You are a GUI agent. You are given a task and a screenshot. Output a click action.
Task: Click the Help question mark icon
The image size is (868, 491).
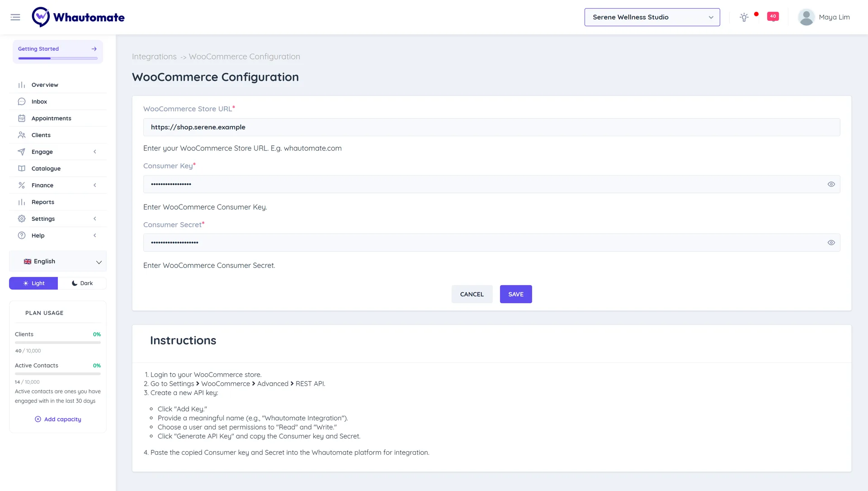(22, 236)
